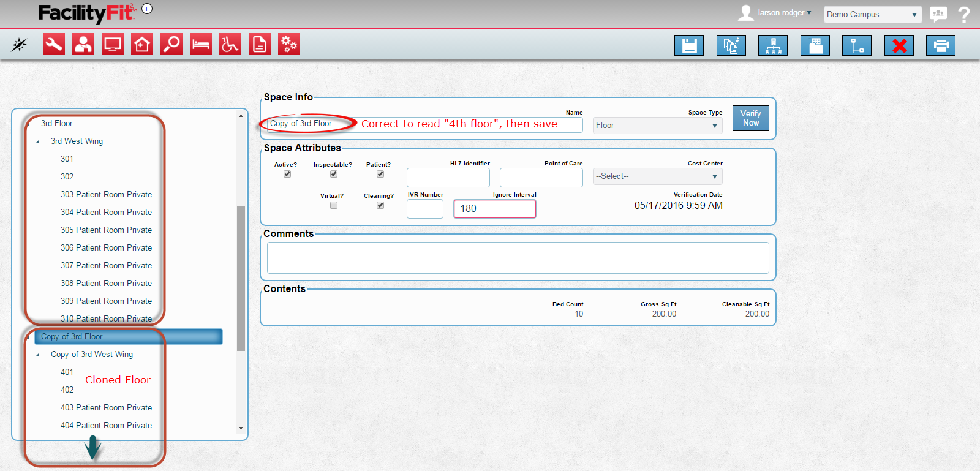The image size is (980, 471).
Task: Click the red wheelchair icon
Action: click(230, 44)
